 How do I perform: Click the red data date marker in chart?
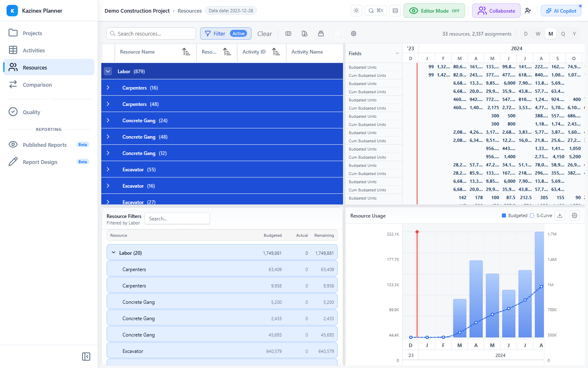tap(417, 232)
